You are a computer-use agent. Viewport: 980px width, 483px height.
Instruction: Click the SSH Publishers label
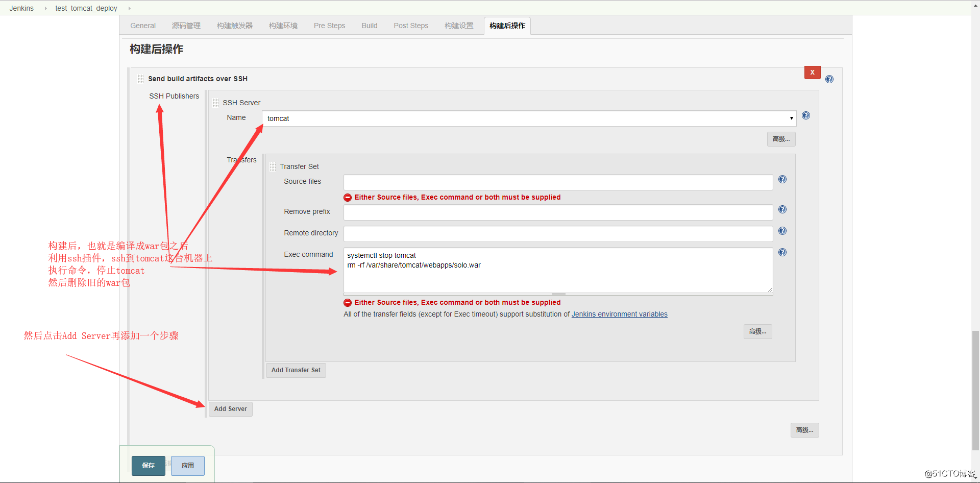coord(174,96)
